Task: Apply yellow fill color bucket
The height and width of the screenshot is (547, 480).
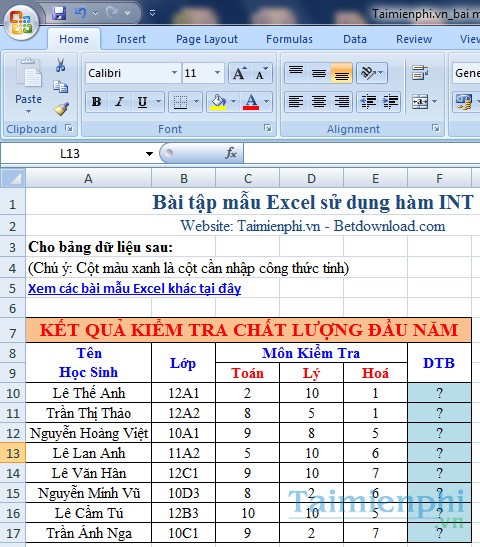Action: 219,102
